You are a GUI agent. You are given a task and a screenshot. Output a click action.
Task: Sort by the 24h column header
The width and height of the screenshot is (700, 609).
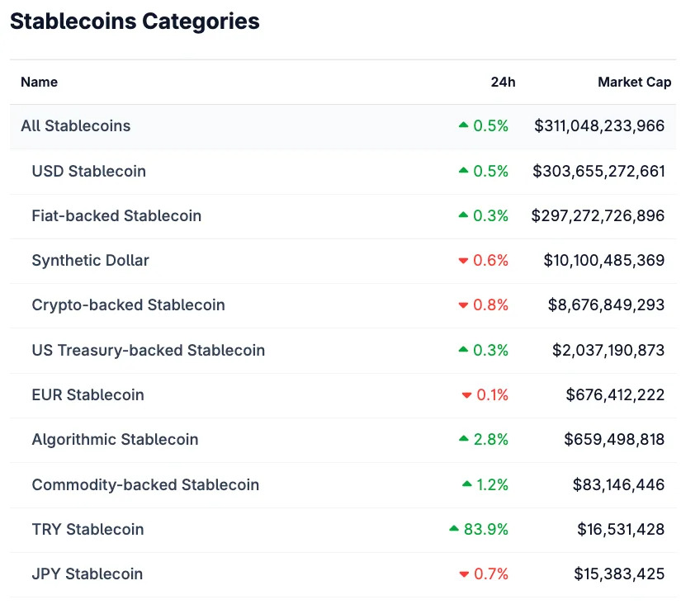click(x=502, y=82)
